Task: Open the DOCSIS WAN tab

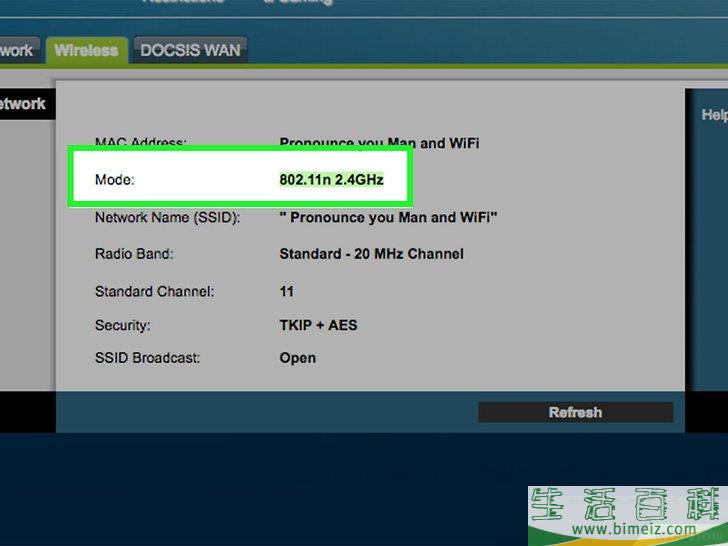Action: (188, 51)
